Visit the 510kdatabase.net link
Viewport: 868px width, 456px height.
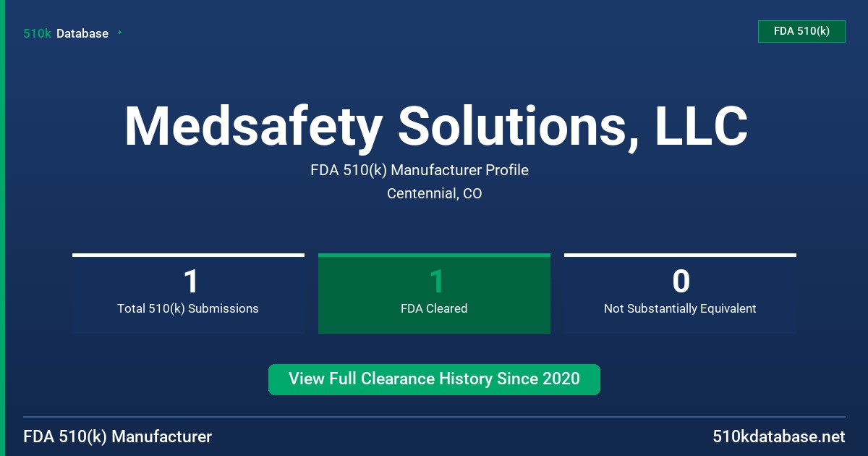point(778,436)
